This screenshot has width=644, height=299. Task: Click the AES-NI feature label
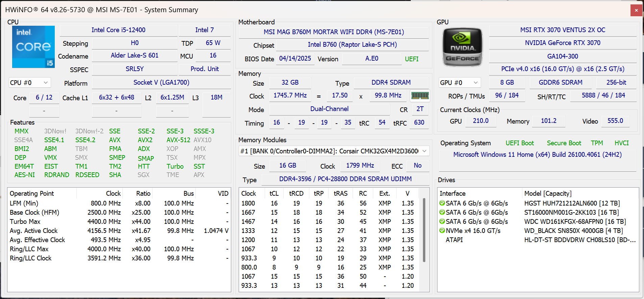pyautogui.click(x=25, y=175)
